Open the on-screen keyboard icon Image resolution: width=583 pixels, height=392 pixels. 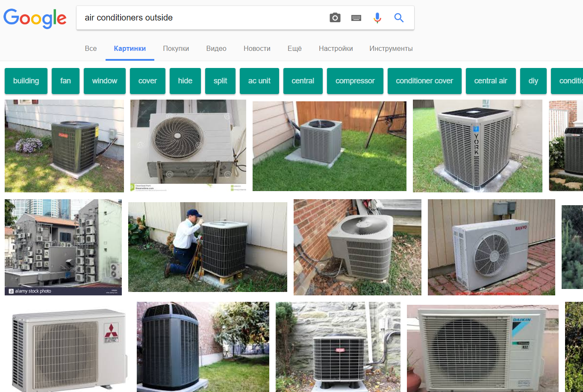[356, 18]
